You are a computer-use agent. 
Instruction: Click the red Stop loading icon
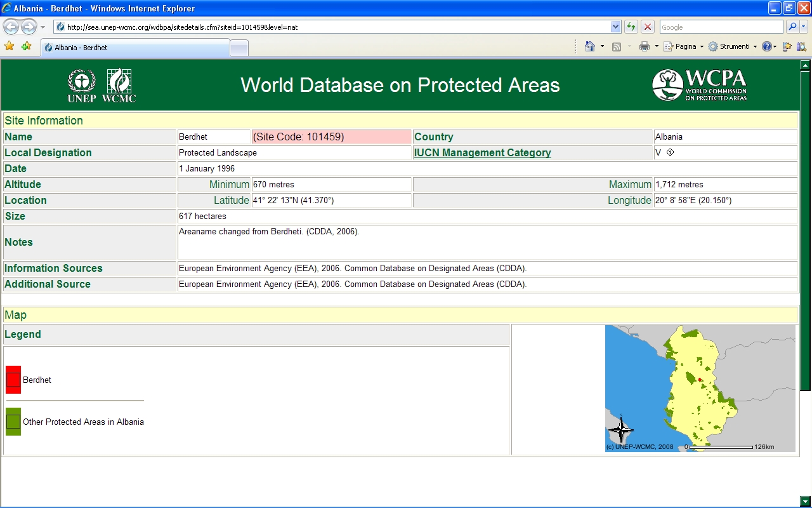coord(648,27)
